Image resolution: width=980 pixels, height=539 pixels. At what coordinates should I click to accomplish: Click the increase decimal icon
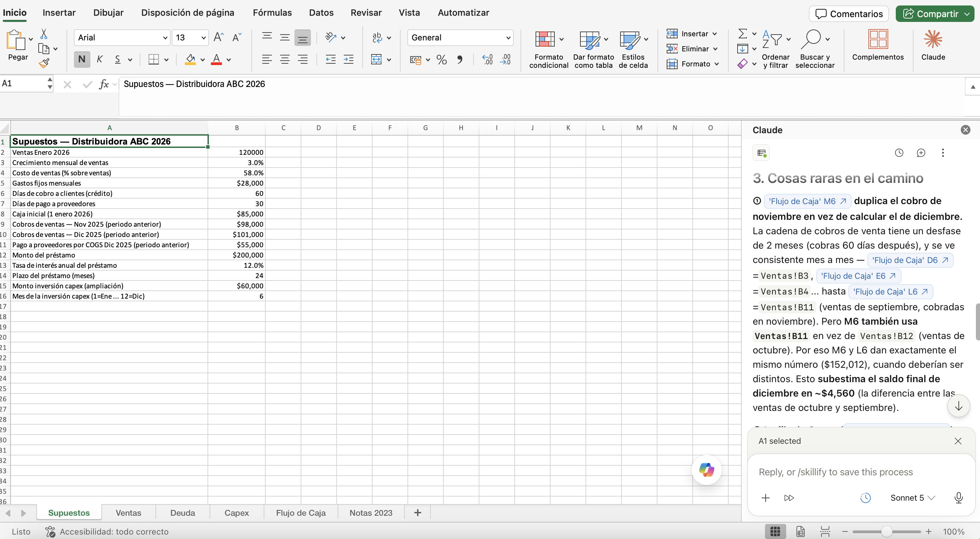click(x=487, y=60)
